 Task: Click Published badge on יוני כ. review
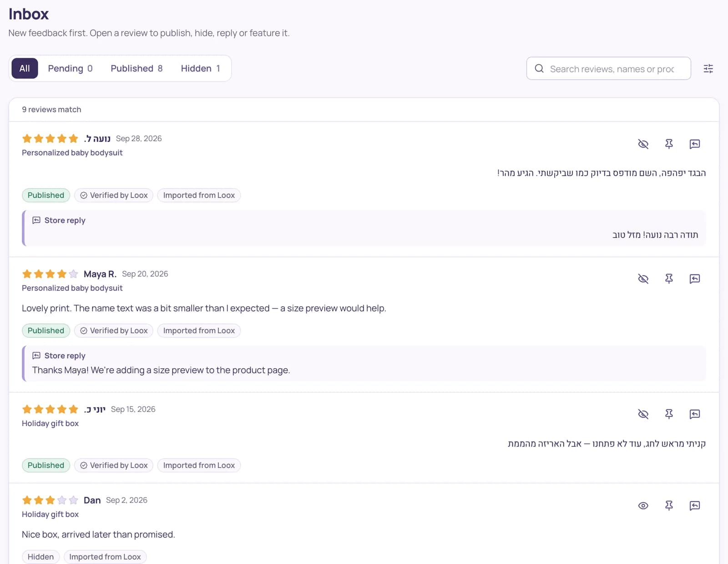[x=46, y=465]
